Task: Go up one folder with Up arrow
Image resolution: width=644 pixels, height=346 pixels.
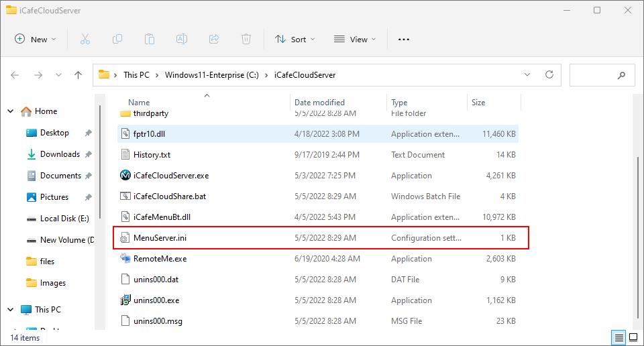Action: point(78,75)
